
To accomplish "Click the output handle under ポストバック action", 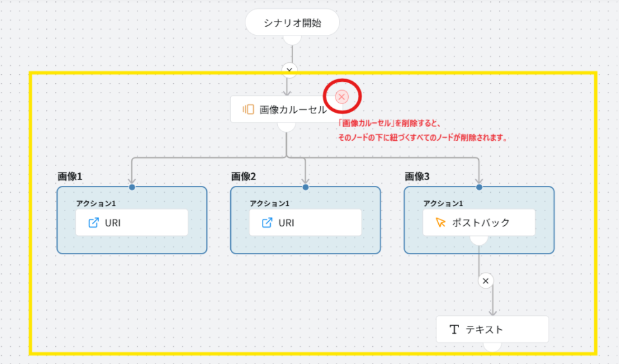I will (x=479, y=239).
